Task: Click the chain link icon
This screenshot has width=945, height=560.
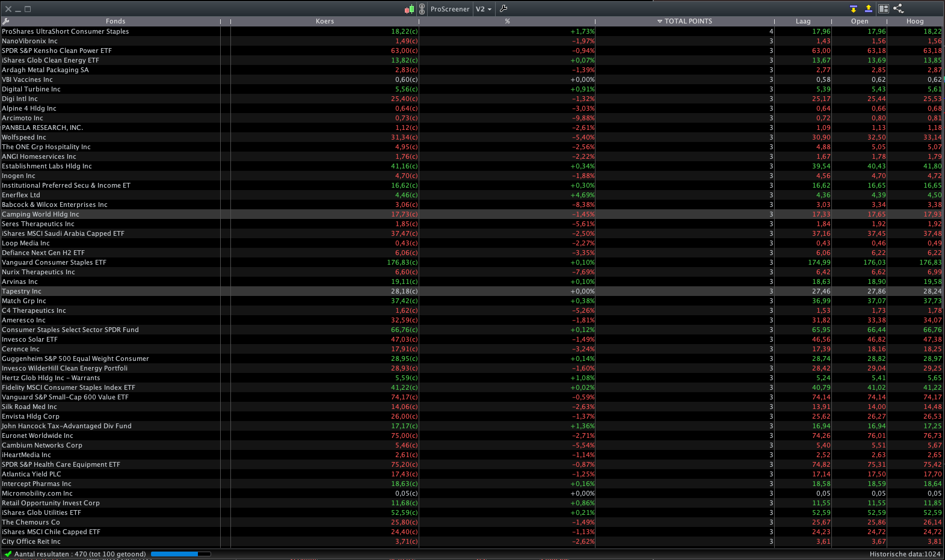Action: 422,9
